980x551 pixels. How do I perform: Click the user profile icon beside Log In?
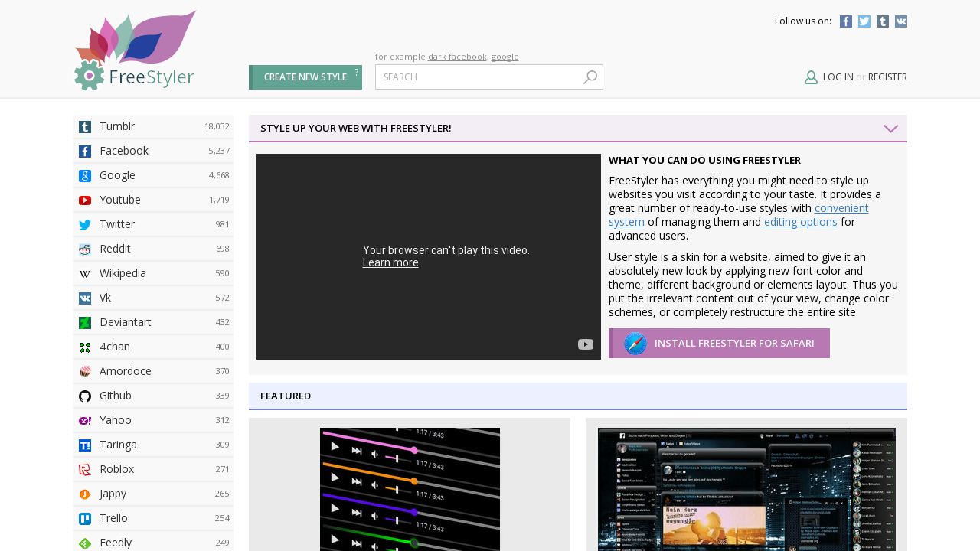click(812, 77)
